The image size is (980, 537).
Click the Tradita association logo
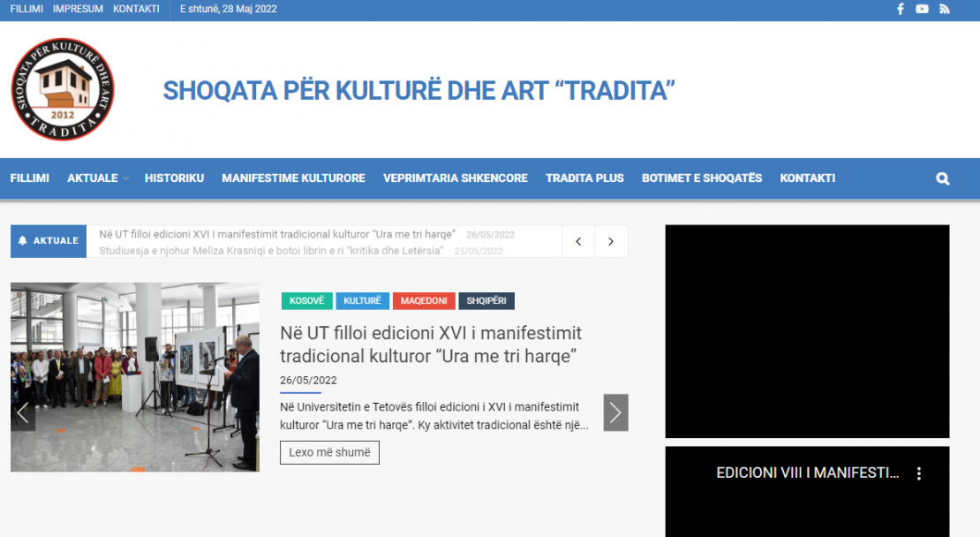click(x=63, y=89)
